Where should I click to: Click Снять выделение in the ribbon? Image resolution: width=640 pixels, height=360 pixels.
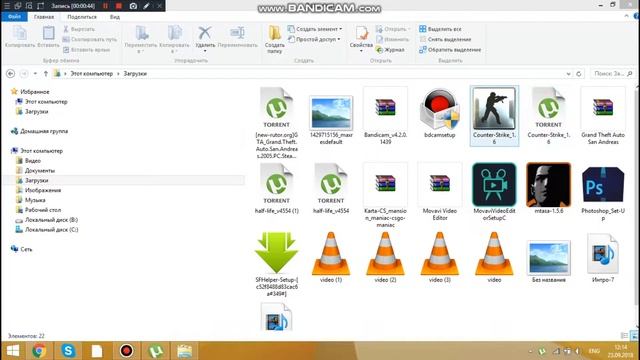[445, 40]
